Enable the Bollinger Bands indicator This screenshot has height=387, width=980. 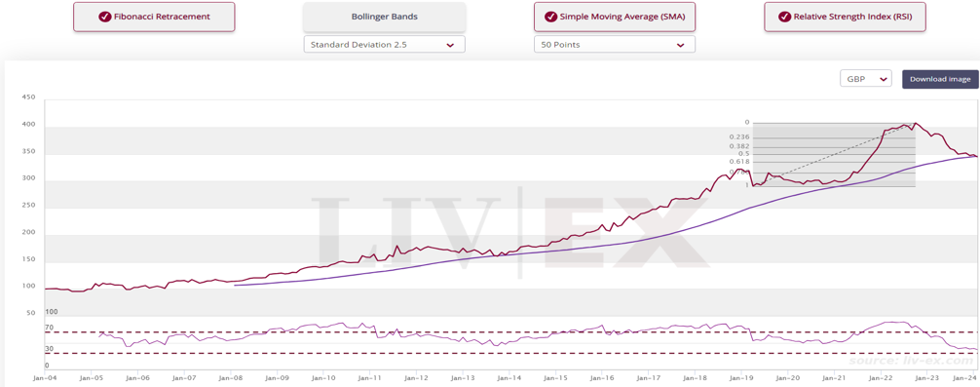pyautogui.click(x=385, y=17)
